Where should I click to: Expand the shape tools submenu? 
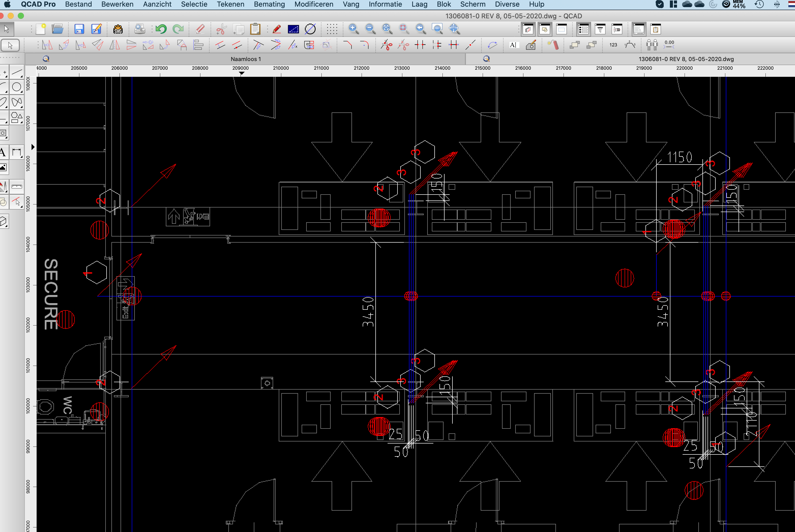17,117
